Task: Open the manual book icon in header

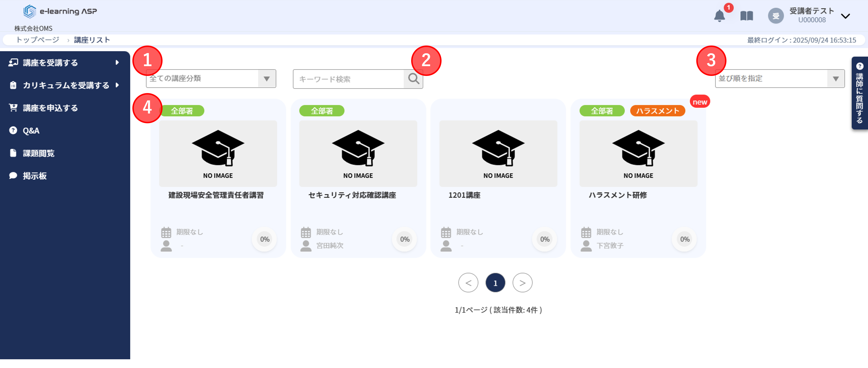Action: click(746, 16)
